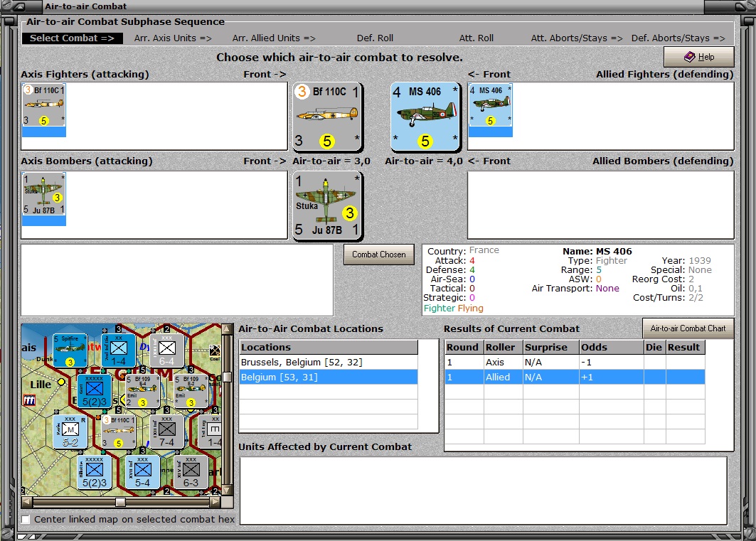Click the Select Combat subphase step

point(72,38)
